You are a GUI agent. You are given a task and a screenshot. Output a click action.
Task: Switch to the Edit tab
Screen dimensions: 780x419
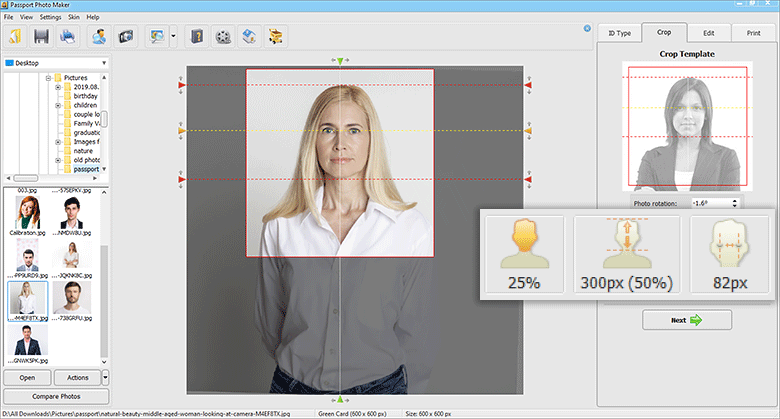pos(709,33)
